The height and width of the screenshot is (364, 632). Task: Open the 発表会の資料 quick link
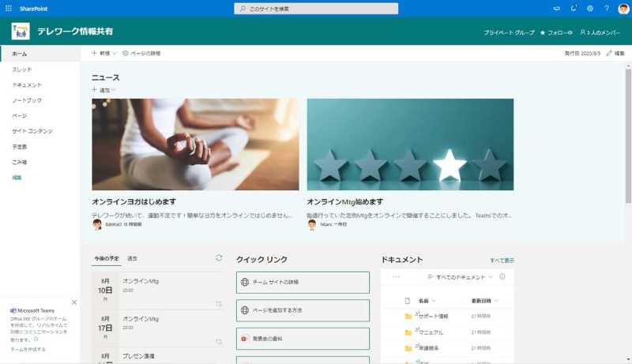pyautogui.click(x=303, y=339)
